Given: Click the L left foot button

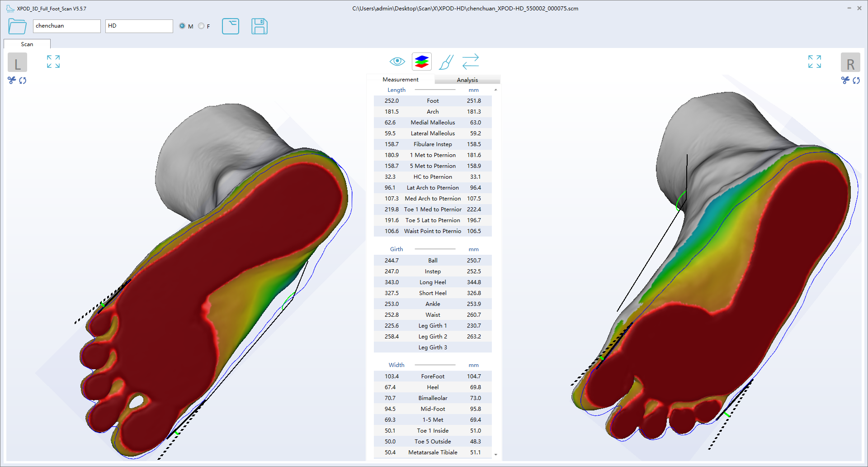Looking at the screenshot, I should tap(17, 63).
